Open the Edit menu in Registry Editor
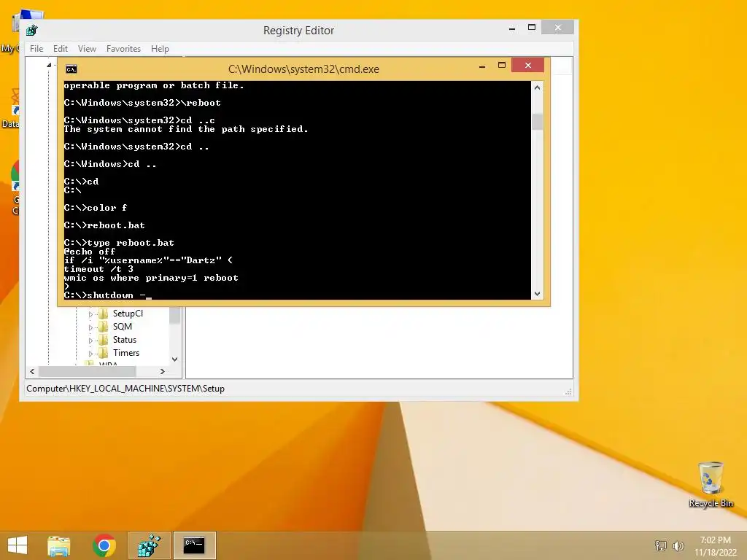Image resolution: width=747 pixels, height=560 pixels. tap(60, 49)
